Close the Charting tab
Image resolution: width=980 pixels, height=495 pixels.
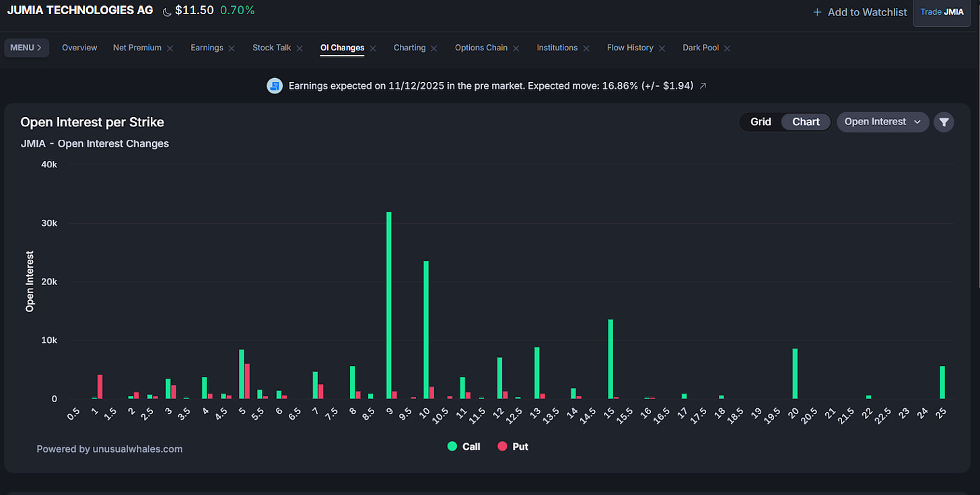coord(434,48)
